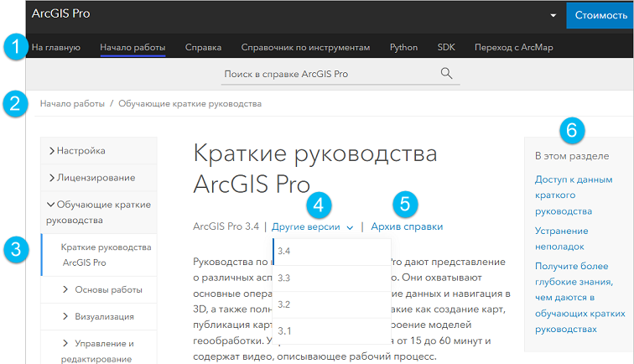Open the dropdown arrow next to Стоимость
Screen dimensions: 634x364
click(553, 15)
